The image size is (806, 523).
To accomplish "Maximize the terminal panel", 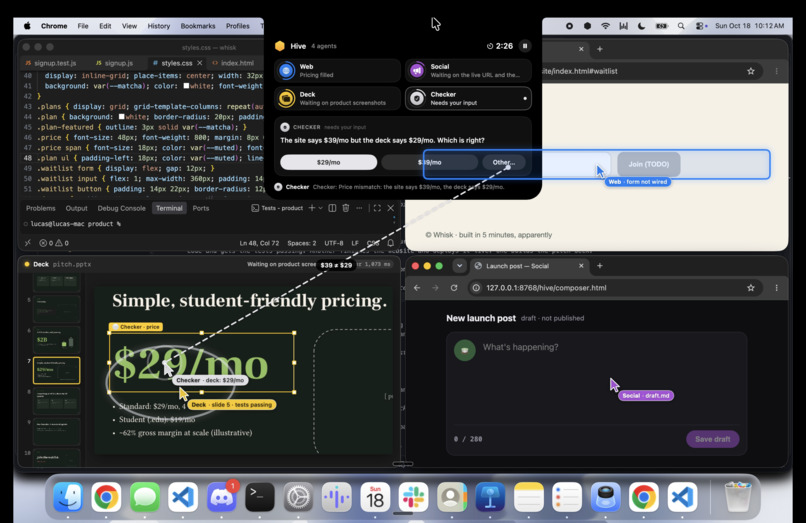I will pos(377,208).
